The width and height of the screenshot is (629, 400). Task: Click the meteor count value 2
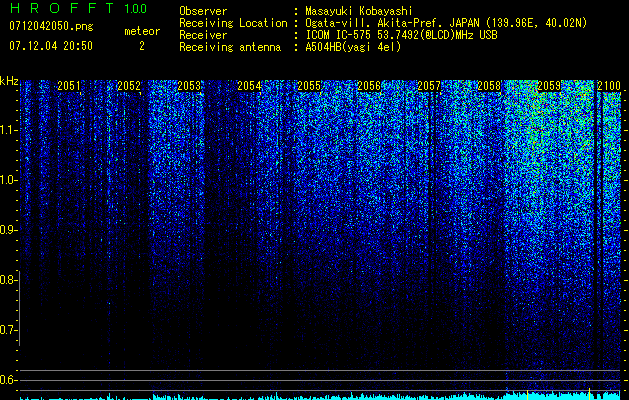pos(142,46)
